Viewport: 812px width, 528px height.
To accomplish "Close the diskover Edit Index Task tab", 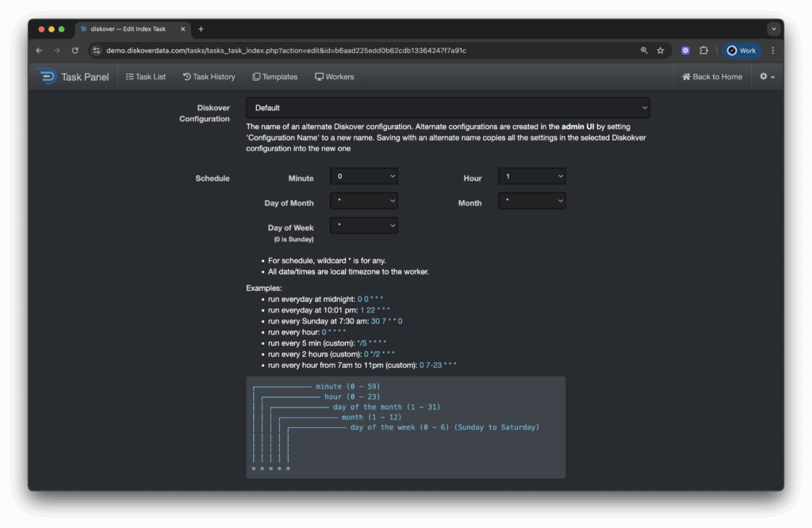I will (x=183, y=29).
